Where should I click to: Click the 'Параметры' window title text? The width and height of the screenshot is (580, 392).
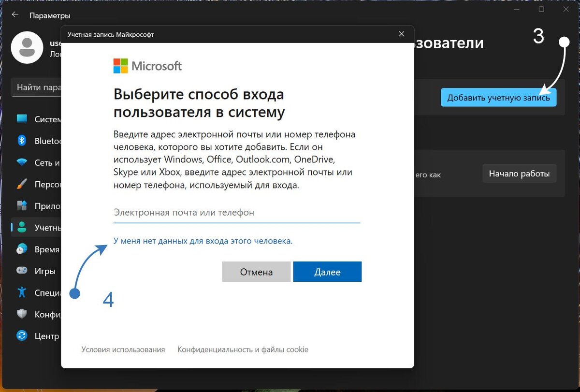[x=50, y=15]
